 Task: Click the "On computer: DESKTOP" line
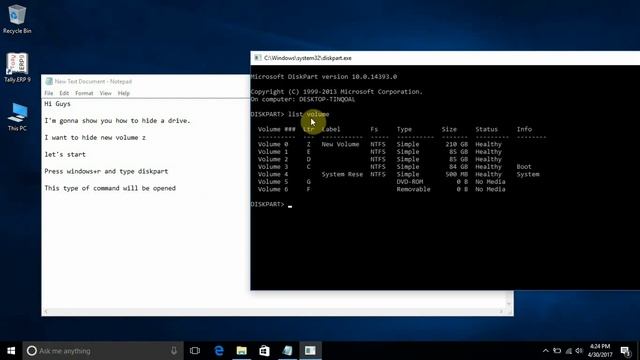(303, 99)
